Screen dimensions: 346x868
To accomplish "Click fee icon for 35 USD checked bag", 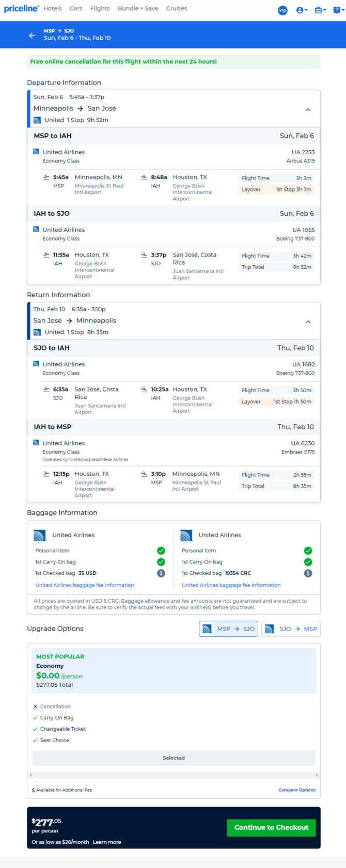I will 161,573.
